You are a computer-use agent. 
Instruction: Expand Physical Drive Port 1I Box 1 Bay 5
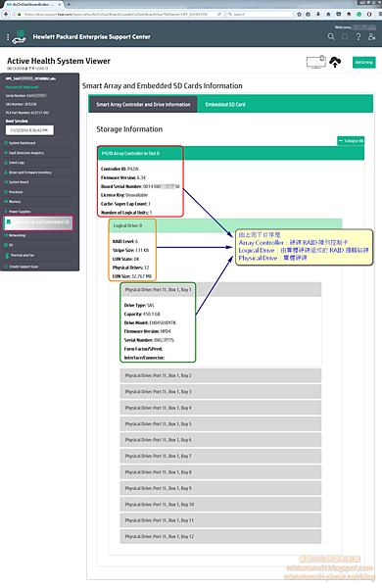220,423
